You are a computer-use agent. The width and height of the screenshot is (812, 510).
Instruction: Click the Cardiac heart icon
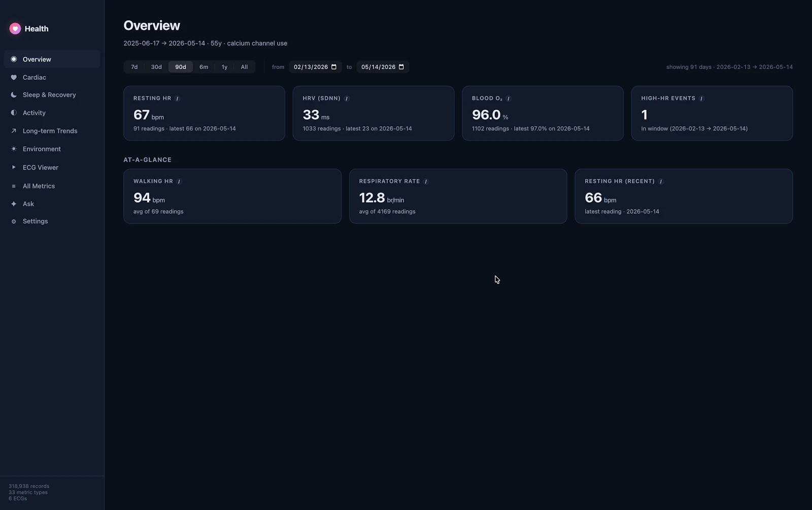[x=14, y=77]
